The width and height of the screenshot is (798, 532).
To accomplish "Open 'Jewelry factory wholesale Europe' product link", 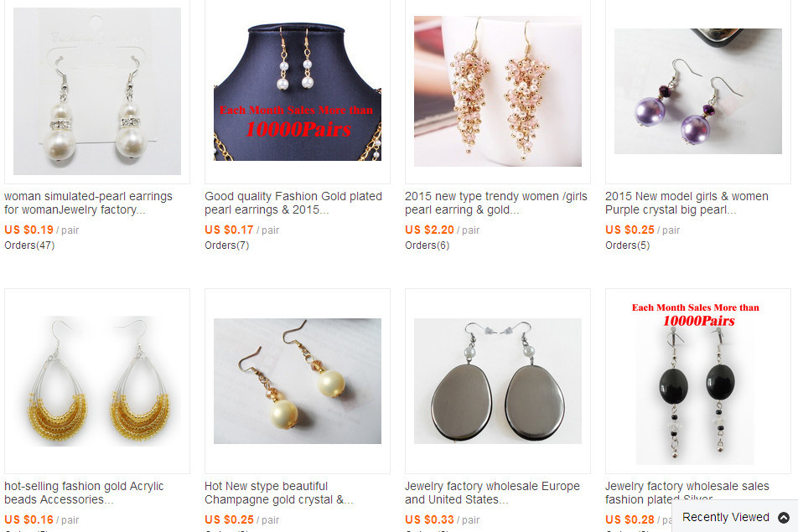I will click(492, 493).
